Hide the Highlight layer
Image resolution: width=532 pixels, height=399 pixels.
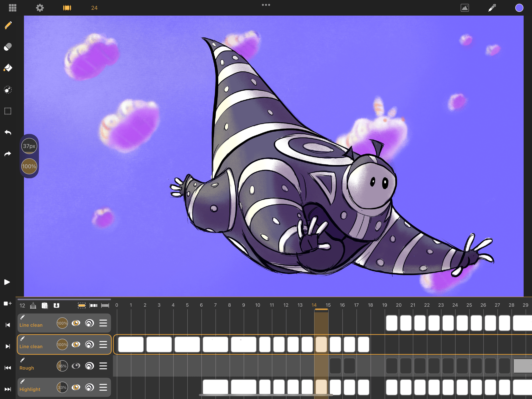pyautogui.click(x=76, y=388)
